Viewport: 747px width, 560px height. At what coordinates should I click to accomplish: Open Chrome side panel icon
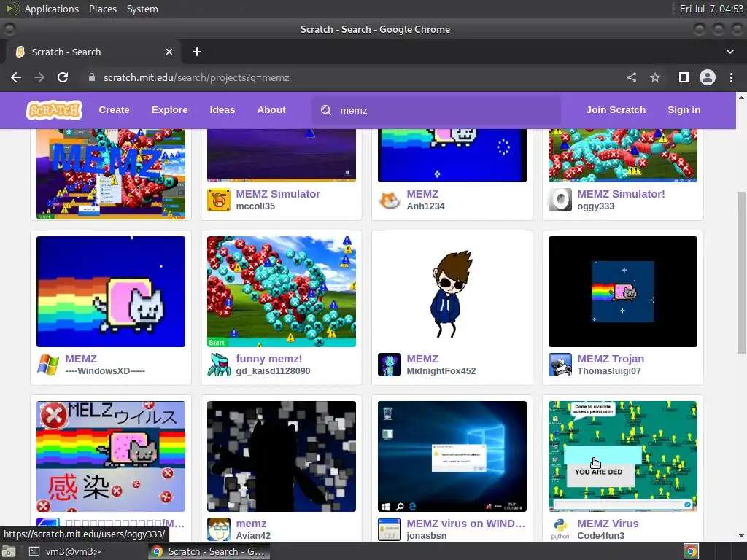684,77
